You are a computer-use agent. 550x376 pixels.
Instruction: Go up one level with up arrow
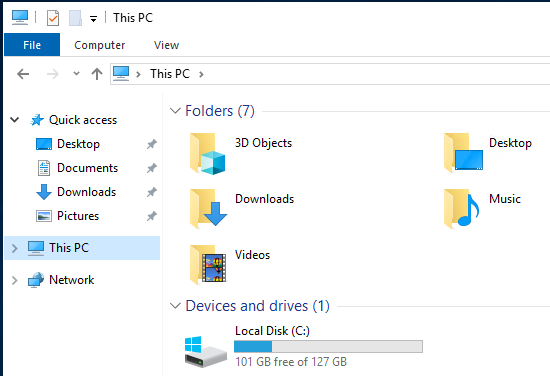click(x=97, y=74)
